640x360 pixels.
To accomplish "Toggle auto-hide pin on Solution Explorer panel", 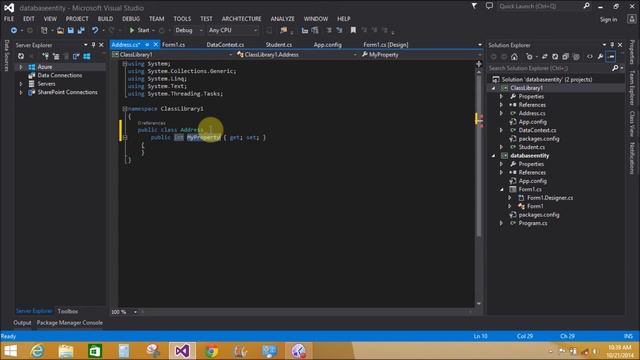I will (612, 45).
